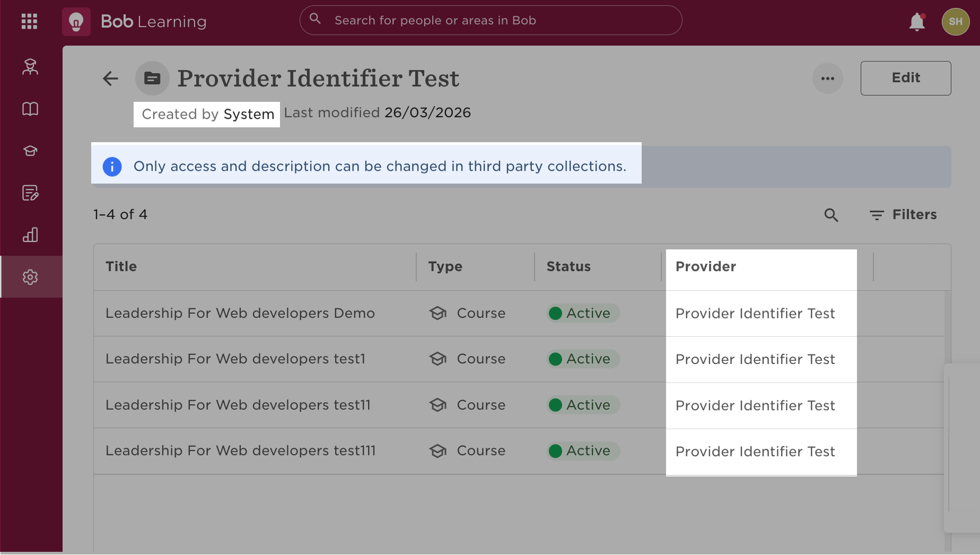Click the Bob Learning lightbulb logo

(x=76, y=22)
